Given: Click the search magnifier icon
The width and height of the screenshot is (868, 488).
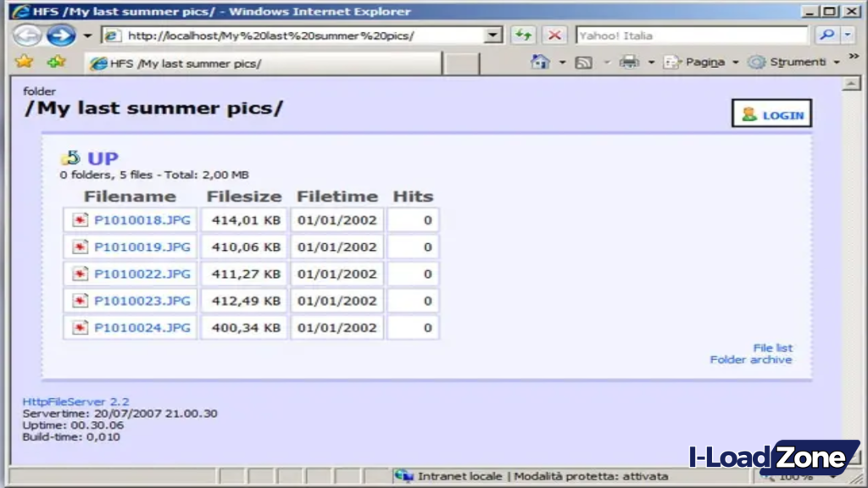Looking at the screenshot, I should [826, 35].
